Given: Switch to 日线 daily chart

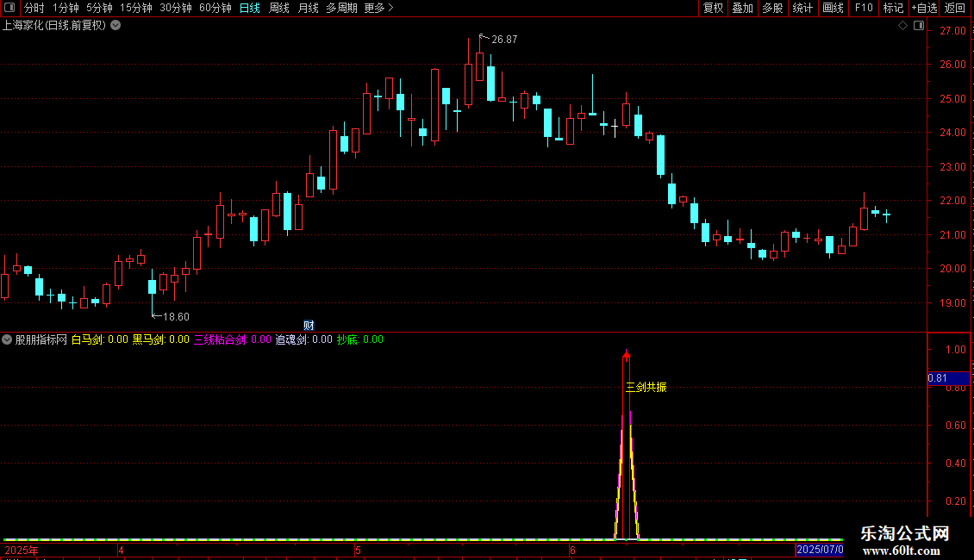Looking at the screenshot, I should 250,8.
